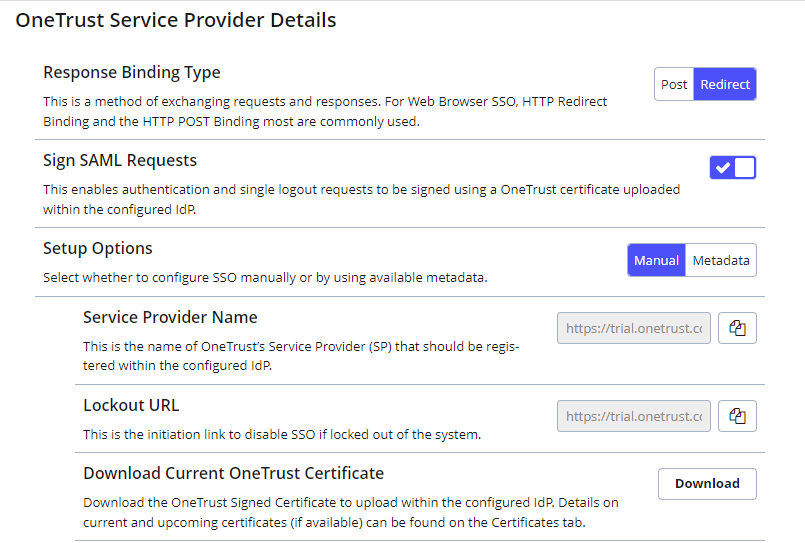This screenshot has height=543, width=805.
Task: Choose Manual setup option
Action: click(656, 260)
